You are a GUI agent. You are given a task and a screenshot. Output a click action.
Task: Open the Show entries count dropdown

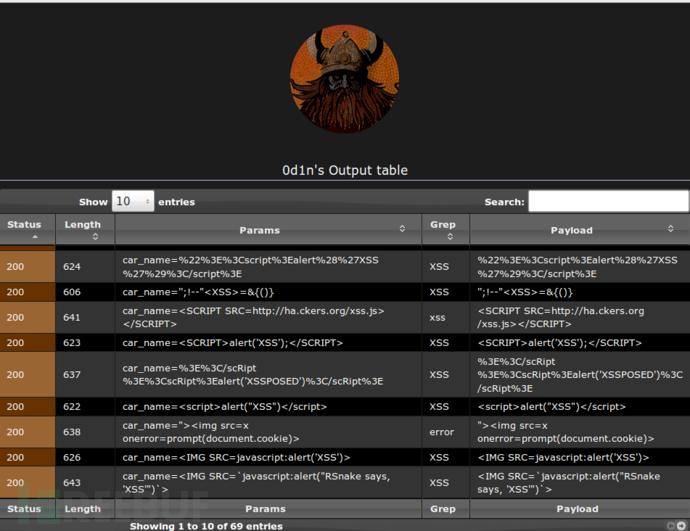[x=133, y=201]
